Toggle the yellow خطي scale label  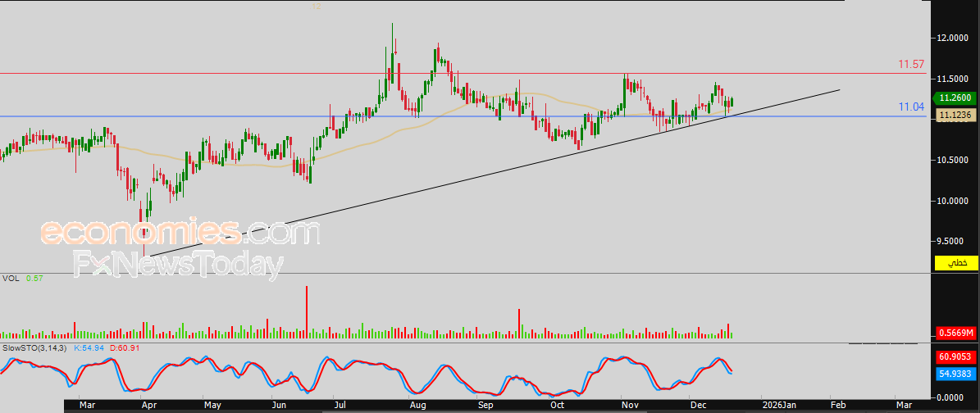tap(955, 263)
